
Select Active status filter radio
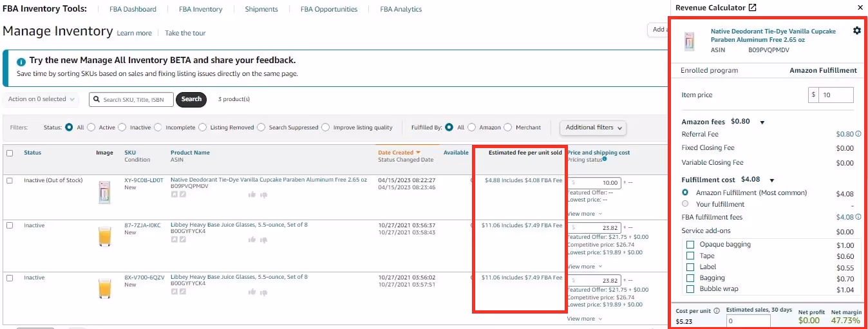pyautogui.click(x=91, y=127)
